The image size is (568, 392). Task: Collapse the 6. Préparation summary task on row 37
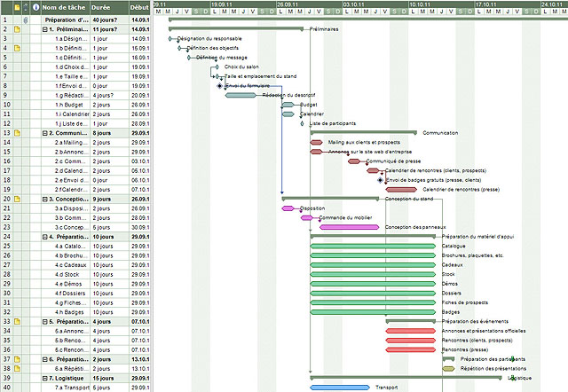[x=45, y=359]
